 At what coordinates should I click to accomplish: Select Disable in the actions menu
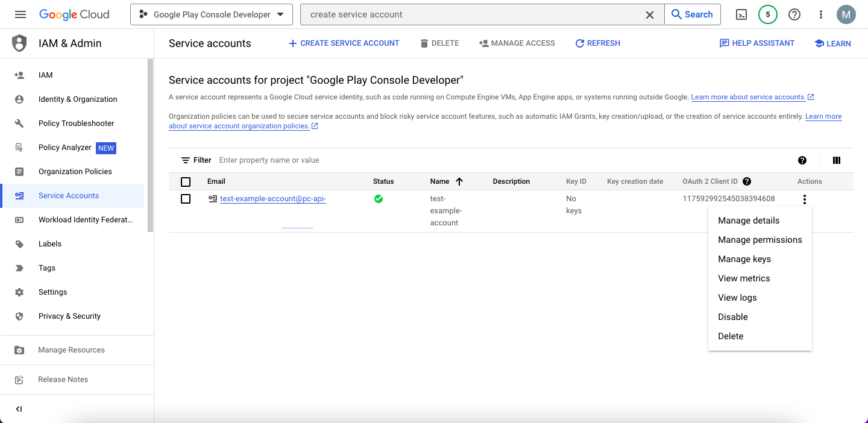(x=732, y=317)
